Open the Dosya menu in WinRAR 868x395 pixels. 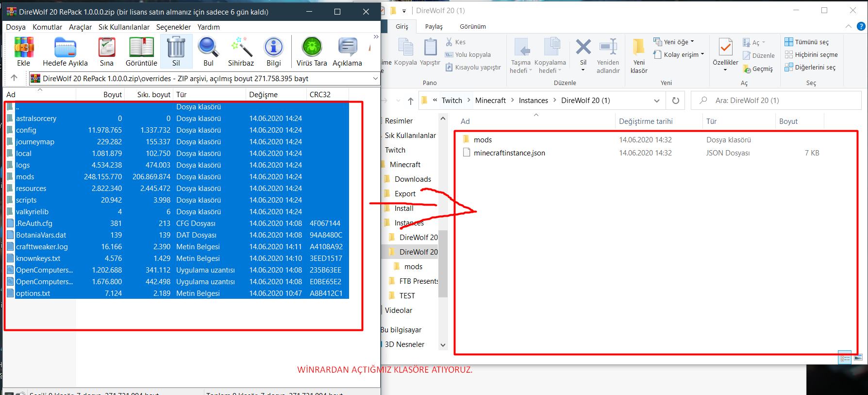16,27
